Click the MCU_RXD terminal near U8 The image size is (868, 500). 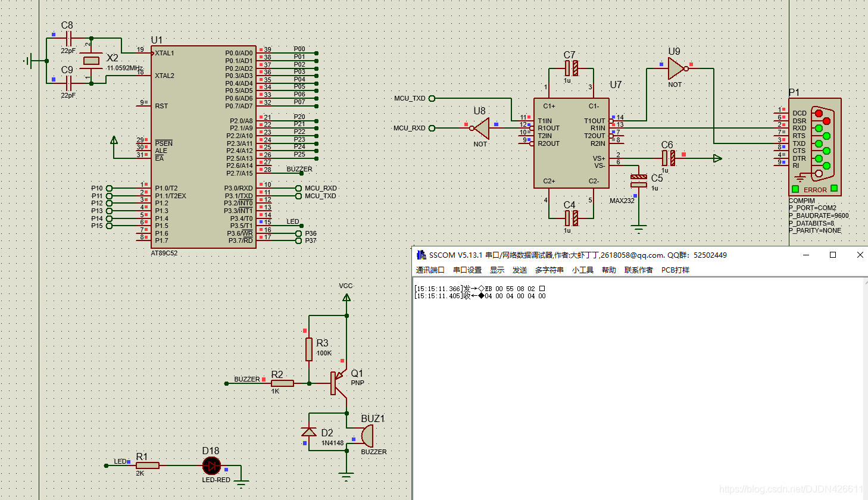point(432,128)
